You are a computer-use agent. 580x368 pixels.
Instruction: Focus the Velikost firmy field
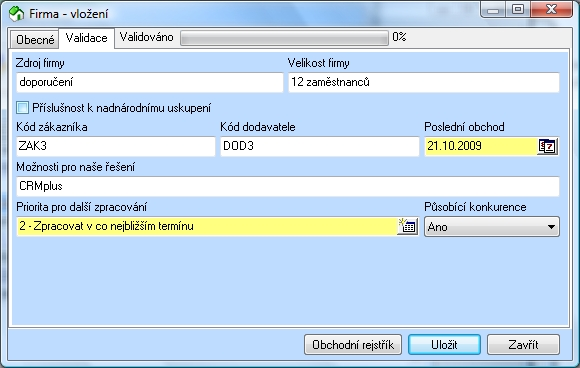click(424, 82)
